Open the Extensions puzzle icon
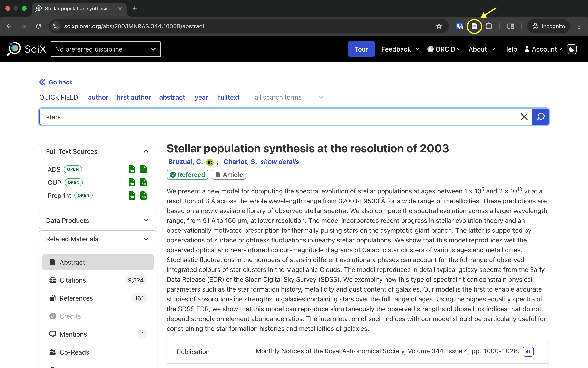The image size is (588, 368). (489, 26)
